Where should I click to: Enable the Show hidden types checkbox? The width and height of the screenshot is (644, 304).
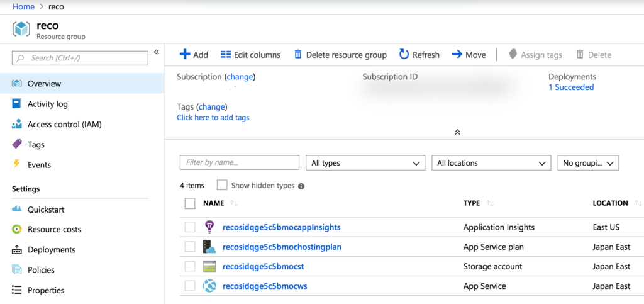[222, 185]
